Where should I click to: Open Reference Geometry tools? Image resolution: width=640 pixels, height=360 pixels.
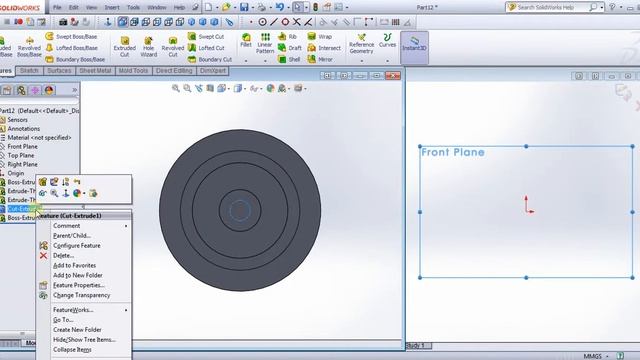click(x=362, y=44)
